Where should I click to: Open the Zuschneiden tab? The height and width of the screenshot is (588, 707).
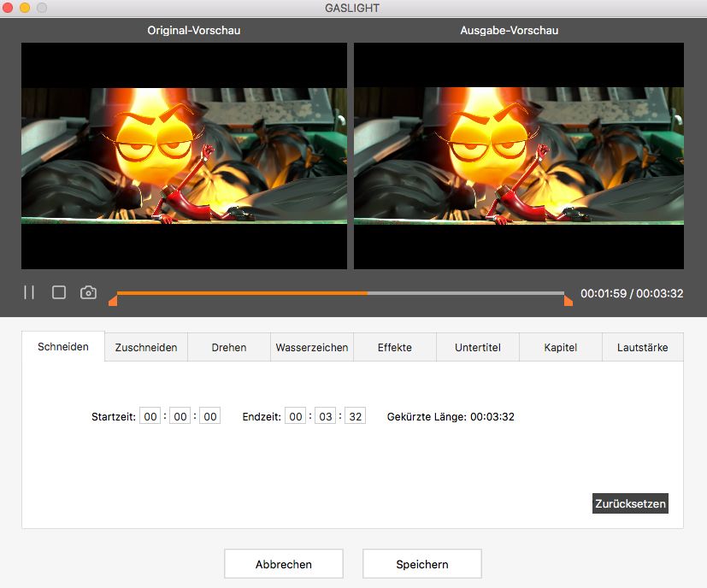coord(146,347)
